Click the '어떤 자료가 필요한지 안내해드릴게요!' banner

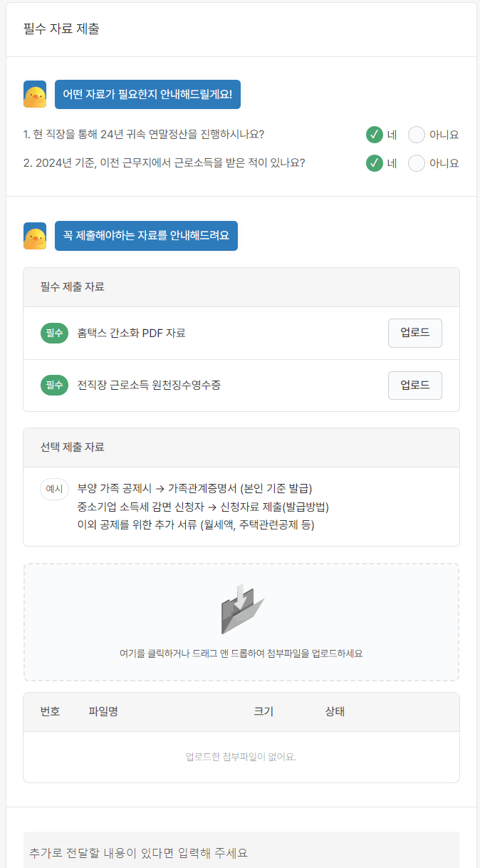coord(147,93)
